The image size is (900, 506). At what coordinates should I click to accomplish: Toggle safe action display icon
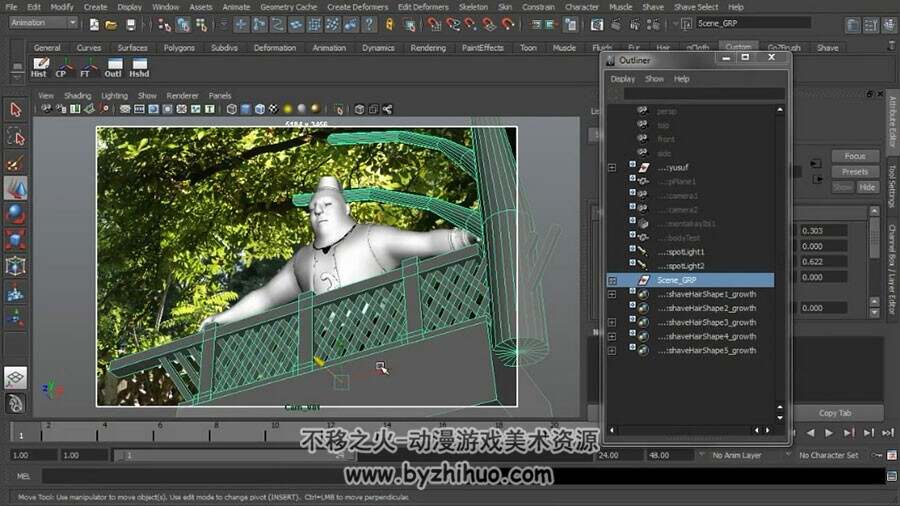point(195,109)
